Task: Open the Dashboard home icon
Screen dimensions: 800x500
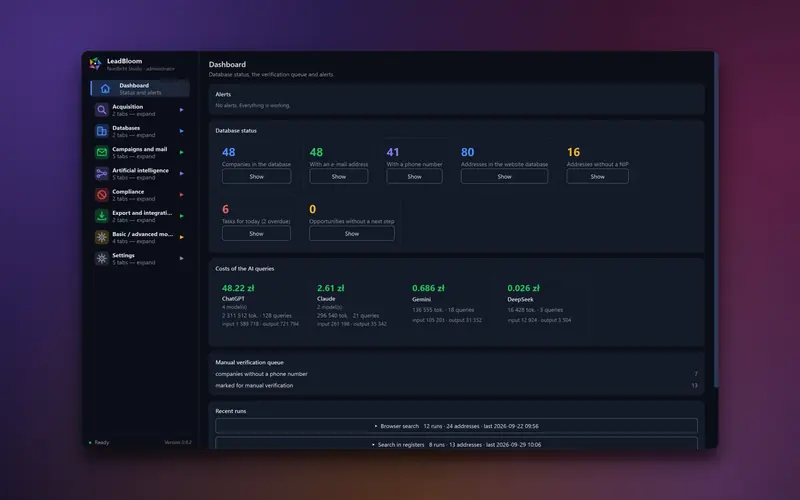Action: click(105, 89)
